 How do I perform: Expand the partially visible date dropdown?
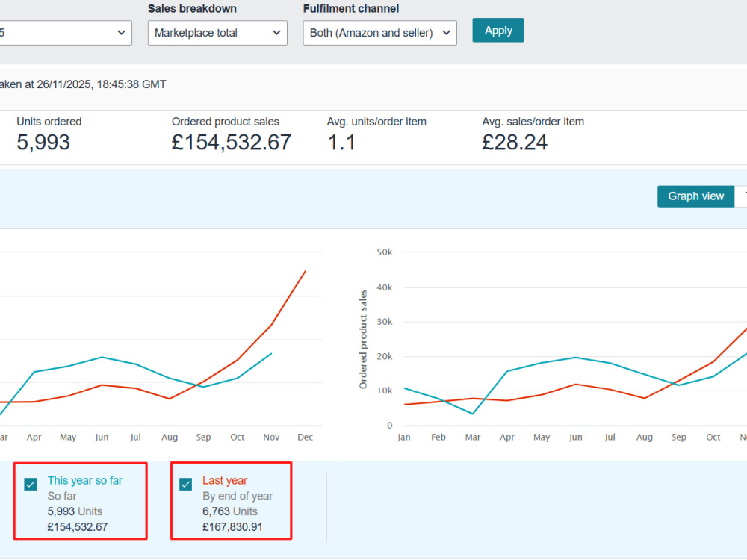(x=66, y=33)
